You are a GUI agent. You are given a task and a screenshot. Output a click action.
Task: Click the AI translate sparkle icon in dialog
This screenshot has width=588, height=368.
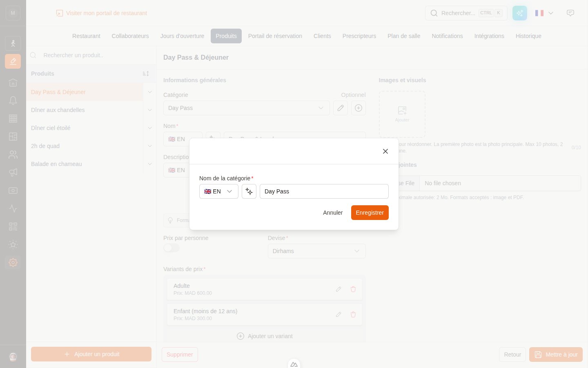coord(249,191)
